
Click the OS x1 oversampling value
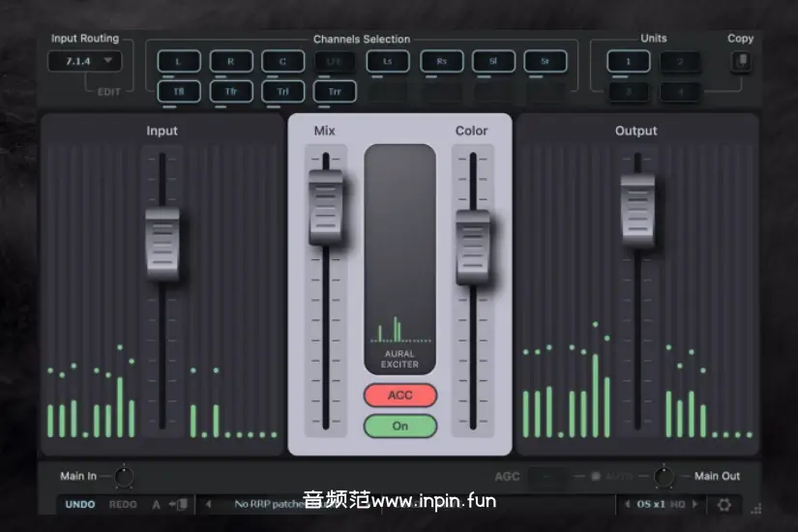pyautogui.click(x=651, y=505)
